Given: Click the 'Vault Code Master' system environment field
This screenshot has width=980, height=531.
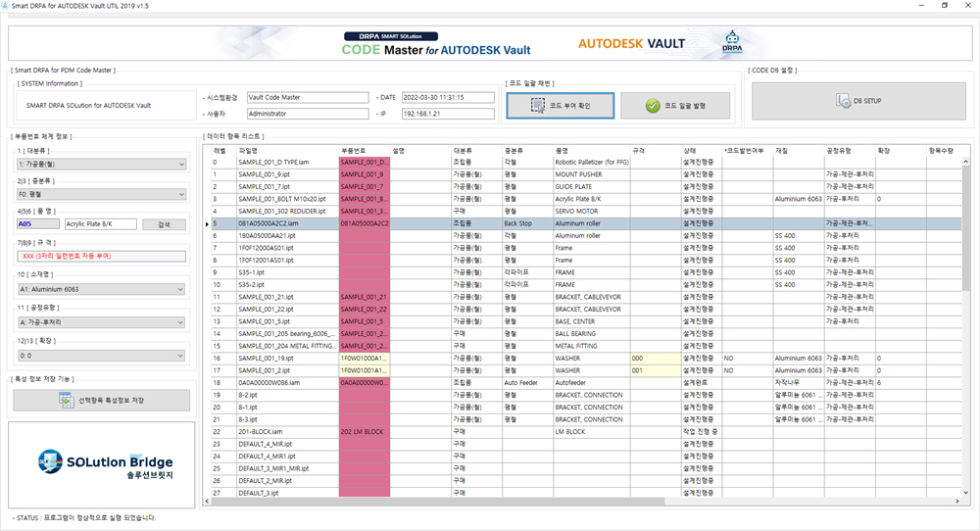Looking at the screenshot, I should point(308,97).
